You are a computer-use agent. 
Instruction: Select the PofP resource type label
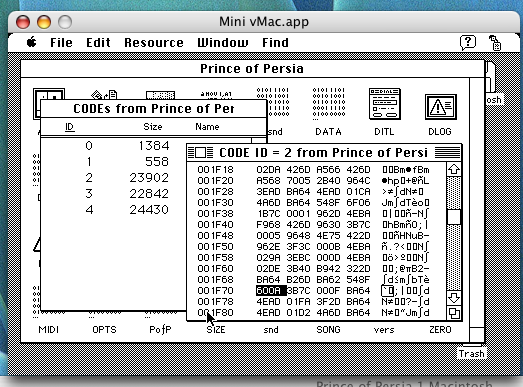[x=160, y=330]
